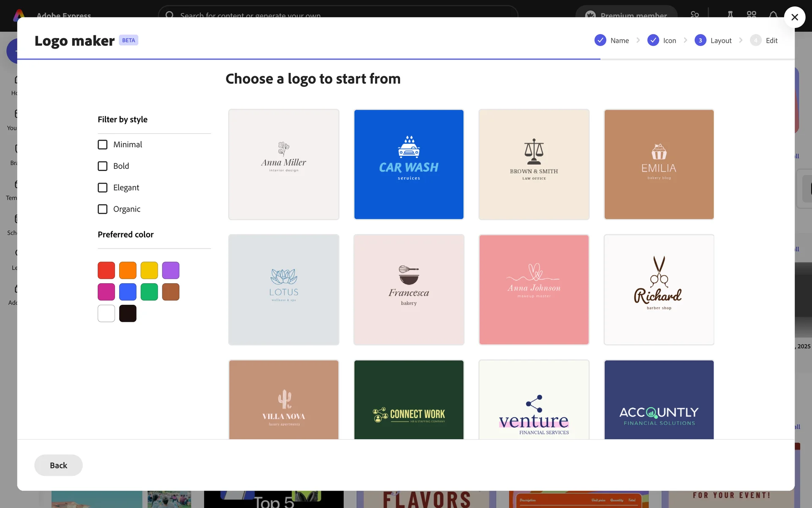
Task: Pick the purple preferred color swatch
Action: click(170, 270)
